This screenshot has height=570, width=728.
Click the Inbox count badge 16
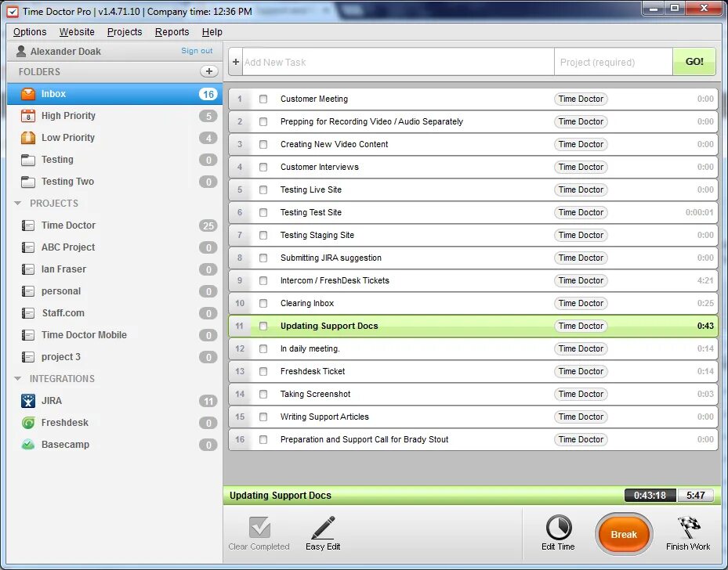click(208, 94)
